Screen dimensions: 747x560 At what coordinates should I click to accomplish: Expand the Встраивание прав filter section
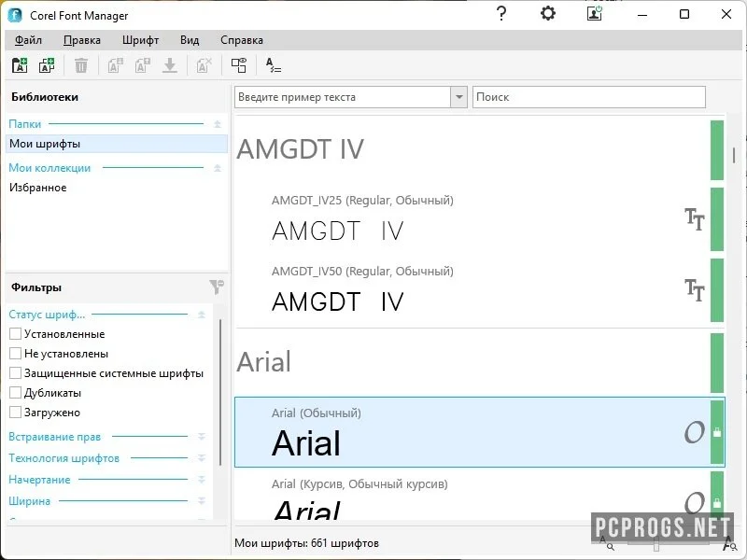[202, 437]
